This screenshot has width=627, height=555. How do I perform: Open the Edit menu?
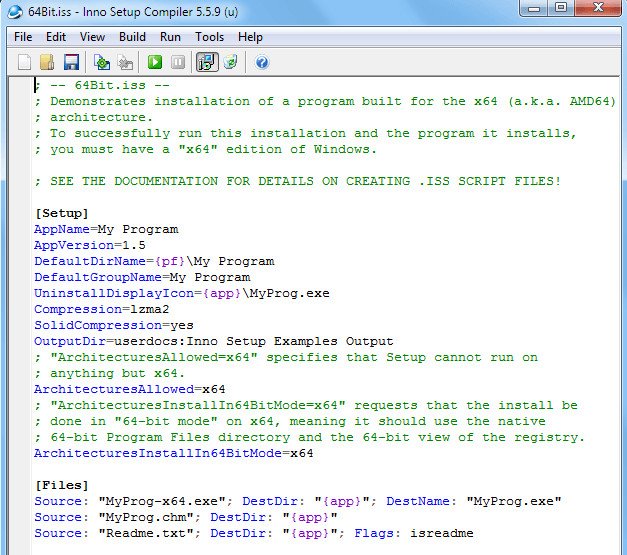coord(56,37)
